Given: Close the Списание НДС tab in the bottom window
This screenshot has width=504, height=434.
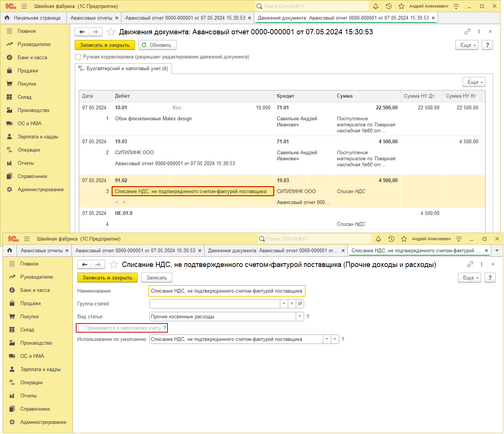Looking at the screenshot, I should pos(487,250).
